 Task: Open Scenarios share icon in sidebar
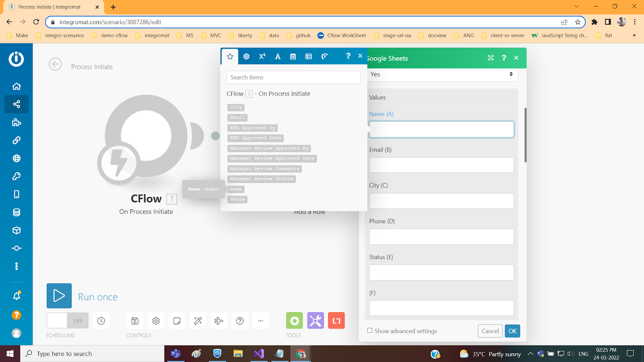(17, 104)
